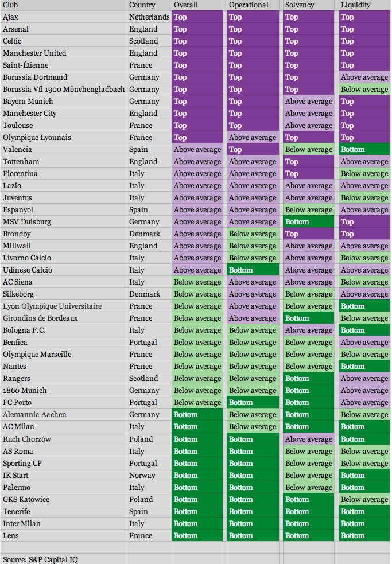Click MSV Duisburg's Bottom solvency cell
This screenshot has width=392, height=564.
click(x=308, y=222)
